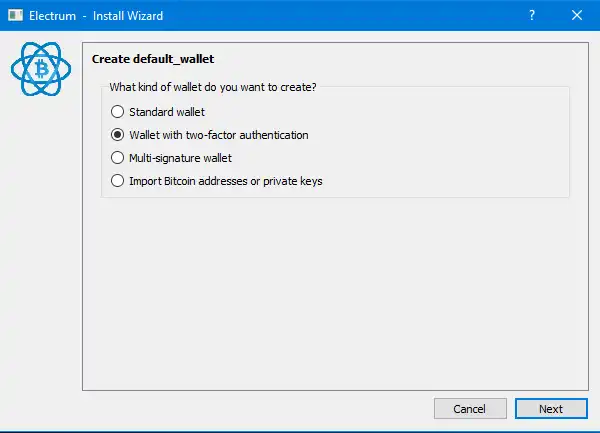Click the Electrum icon in the title bar
Screen dimensions: 600x433
click(15, 16)
